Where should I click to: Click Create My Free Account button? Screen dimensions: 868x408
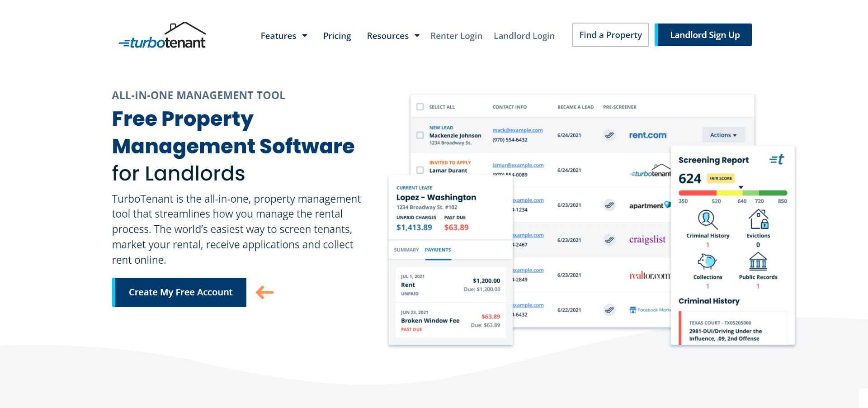tap(179, 292)
